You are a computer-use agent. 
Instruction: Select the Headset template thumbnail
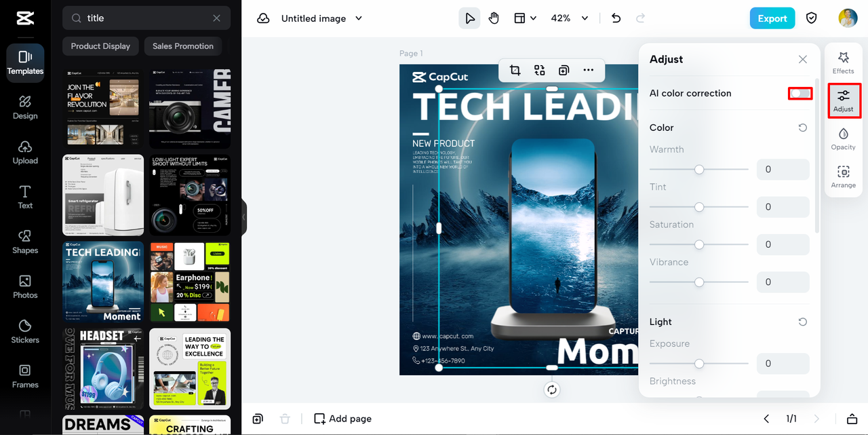tap(103, 369)
